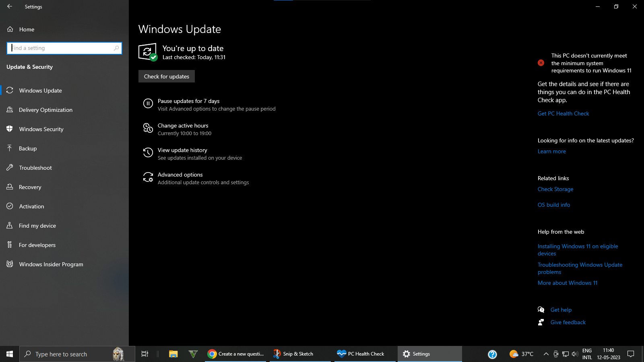Viewport: 644px width, 362px height.
Task: Open the weather 37°C widget
Action: pos(521,354)
